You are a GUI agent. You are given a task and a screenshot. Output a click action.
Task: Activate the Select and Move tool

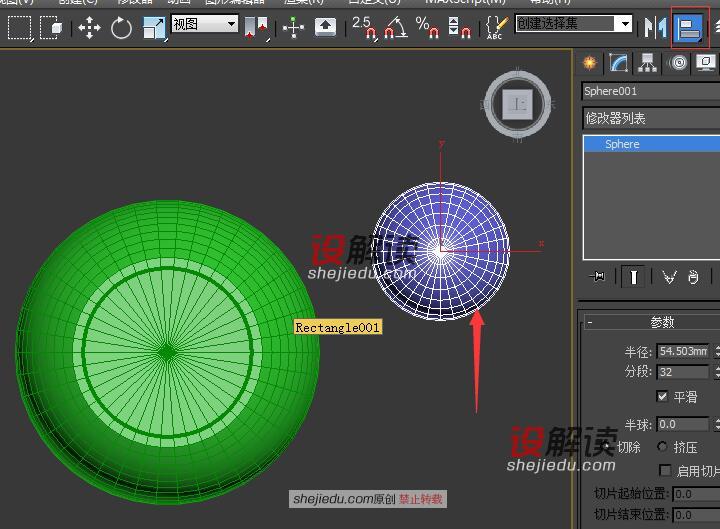coord(89,28)
